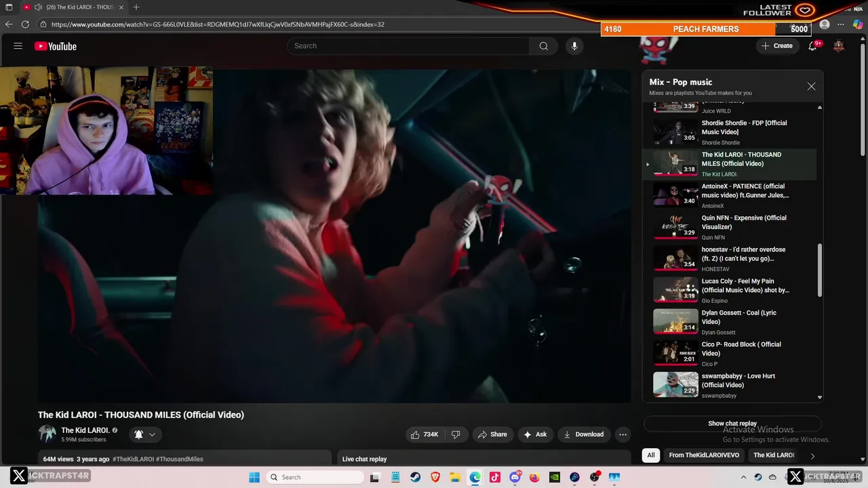Play Dylan Gossett - Coal lyric video

tap(729, 323)
